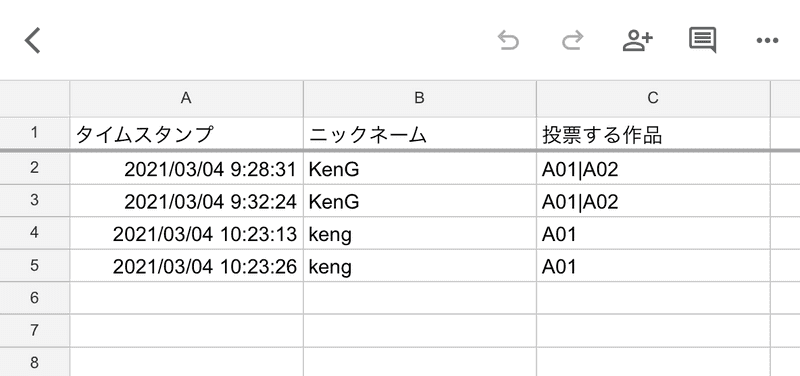800x376 pixels.
Task: Select the 投票する作品 header cell
Action: pos(653,134)
